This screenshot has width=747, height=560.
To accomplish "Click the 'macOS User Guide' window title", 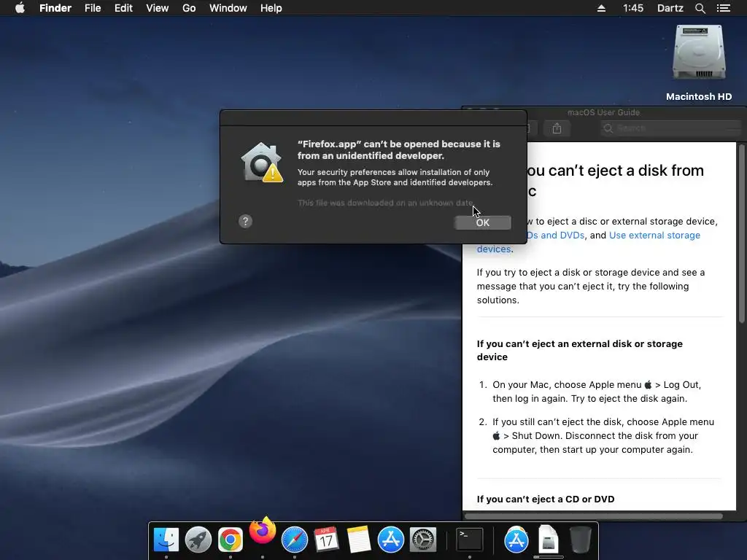I will click(603, 112).
